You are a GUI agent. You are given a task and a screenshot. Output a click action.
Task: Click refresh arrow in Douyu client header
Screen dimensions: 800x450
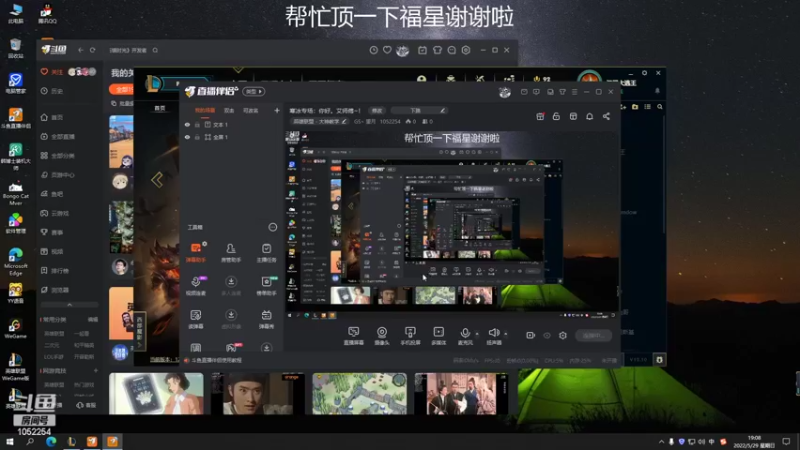(92, 50)
